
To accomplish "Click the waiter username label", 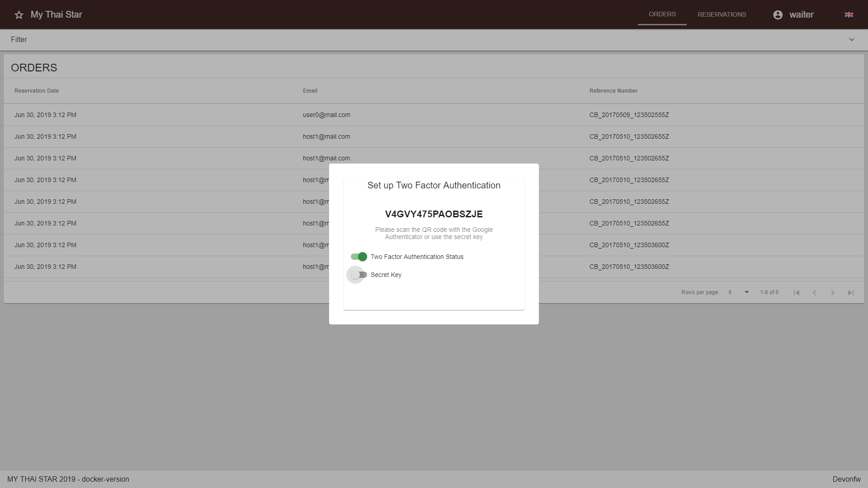I will pyautogui.click(x=801, y=14).
